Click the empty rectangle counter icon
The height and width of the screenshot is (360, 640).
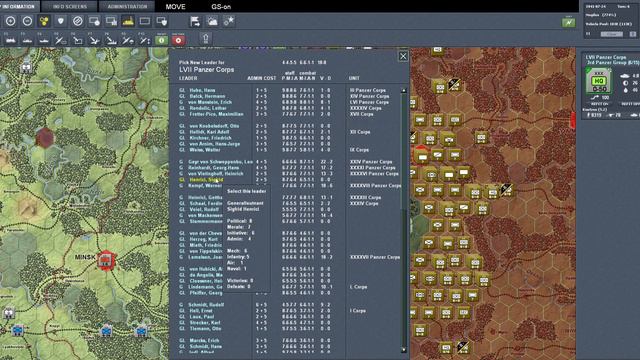click(144, 21)
